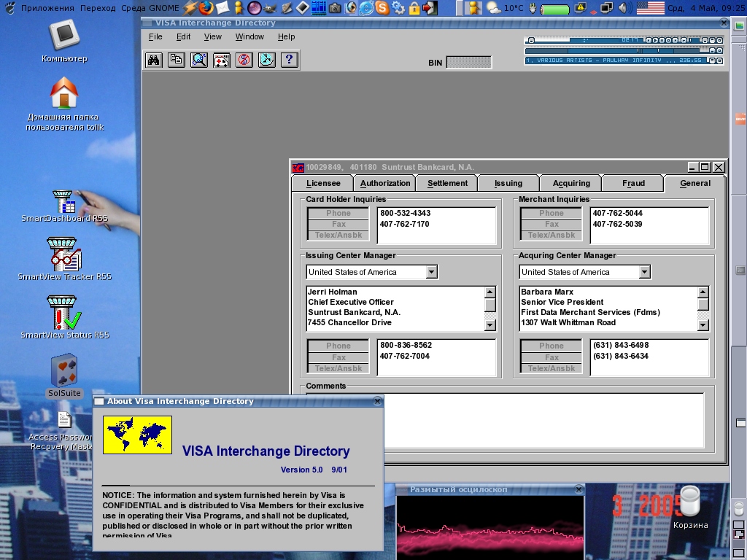Switch to the Settlement tab
747x560 pixels.
(447, 183)
